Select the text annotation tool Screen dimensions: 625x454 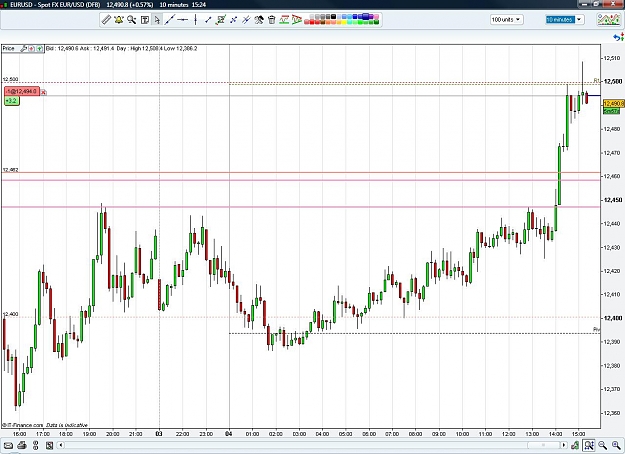[x=145, y=20]
